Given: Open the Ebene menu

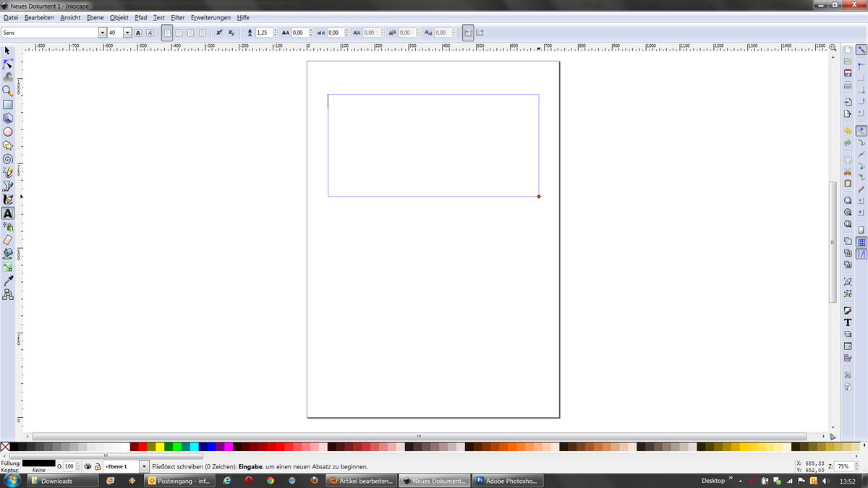Looking at the screenshot, I should click(x=95, y=17).
